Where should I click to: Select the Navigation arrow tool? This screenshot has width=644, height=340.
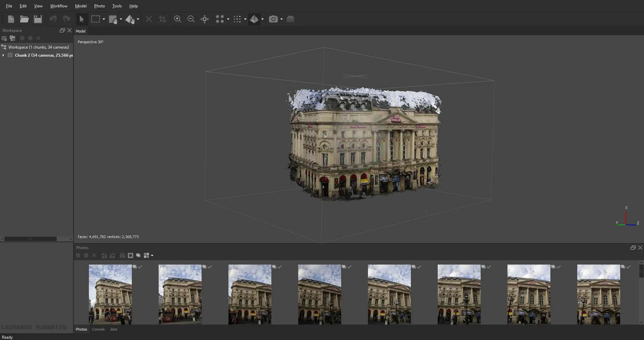click(x=82, y=19)
